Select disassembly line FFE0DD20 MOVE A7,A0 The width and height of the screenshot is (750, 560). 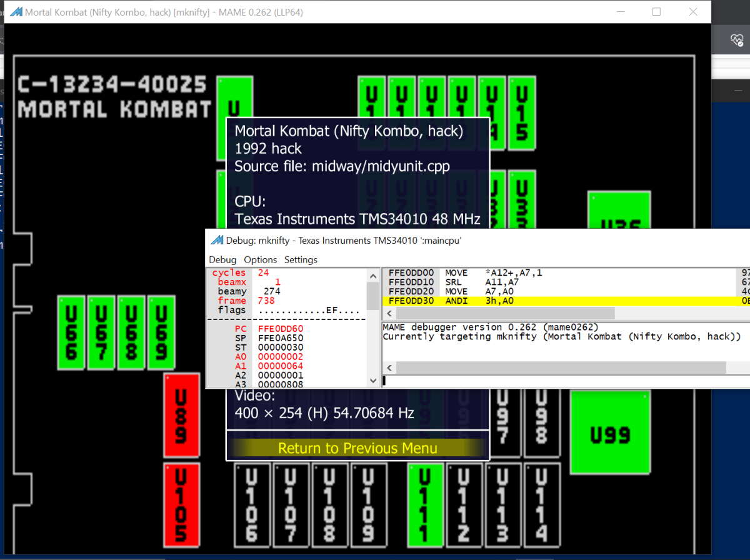[x=566, y=292]
